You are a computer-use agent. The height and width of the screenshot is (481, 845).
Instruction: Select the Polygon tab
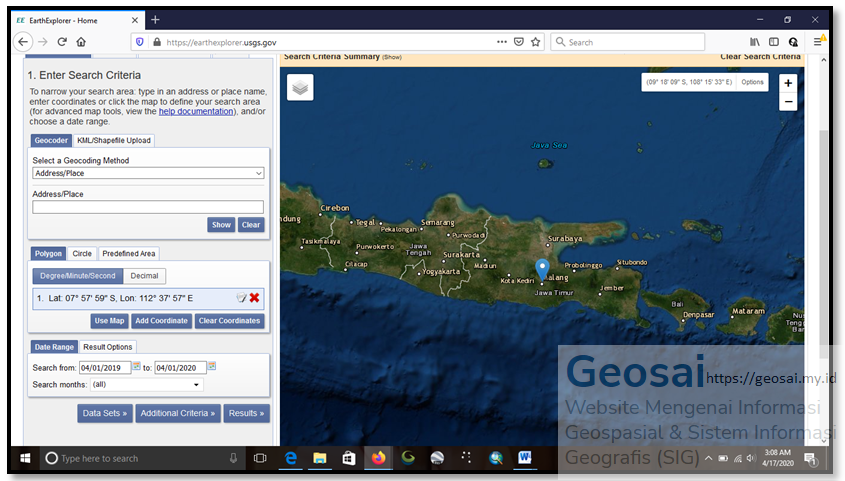click(x=49, y=254)
